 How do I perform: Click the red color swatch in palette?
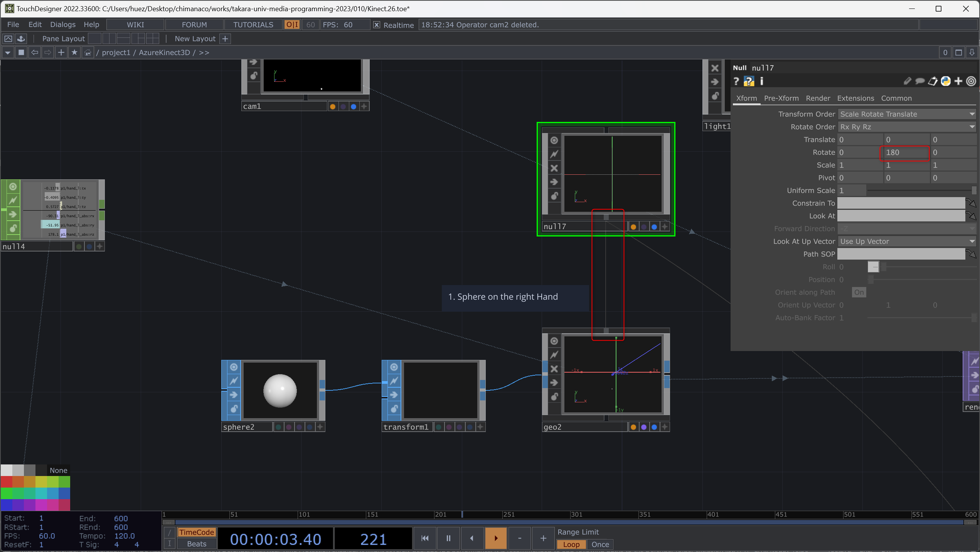click(x=6, y=482)
